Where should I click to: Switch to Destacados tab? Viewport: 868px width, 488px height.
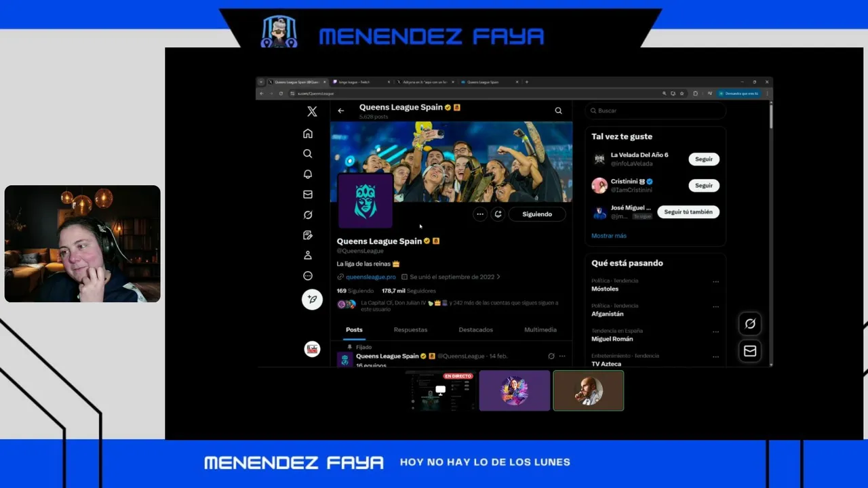tap(475, 330)
